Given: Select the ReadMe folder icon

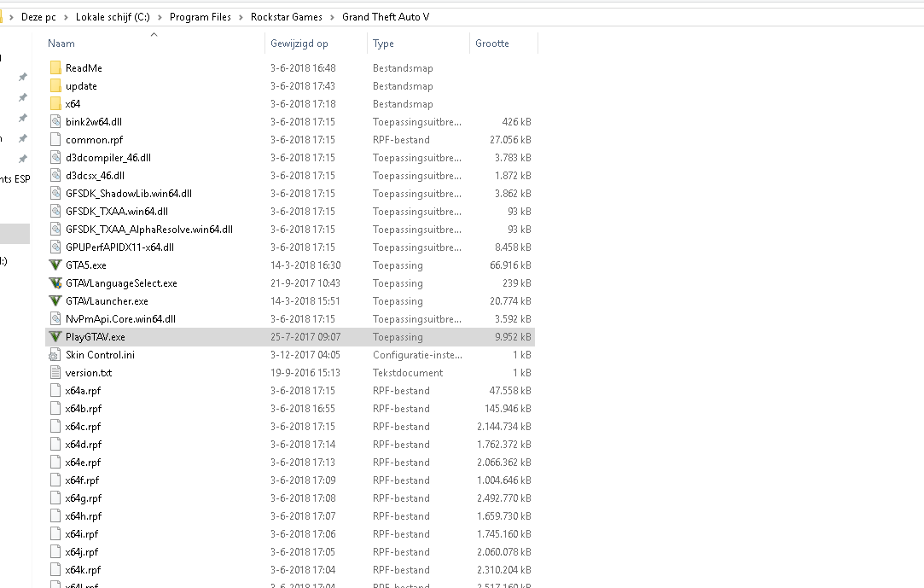Looking at the screenshot, I should (55, 67).
